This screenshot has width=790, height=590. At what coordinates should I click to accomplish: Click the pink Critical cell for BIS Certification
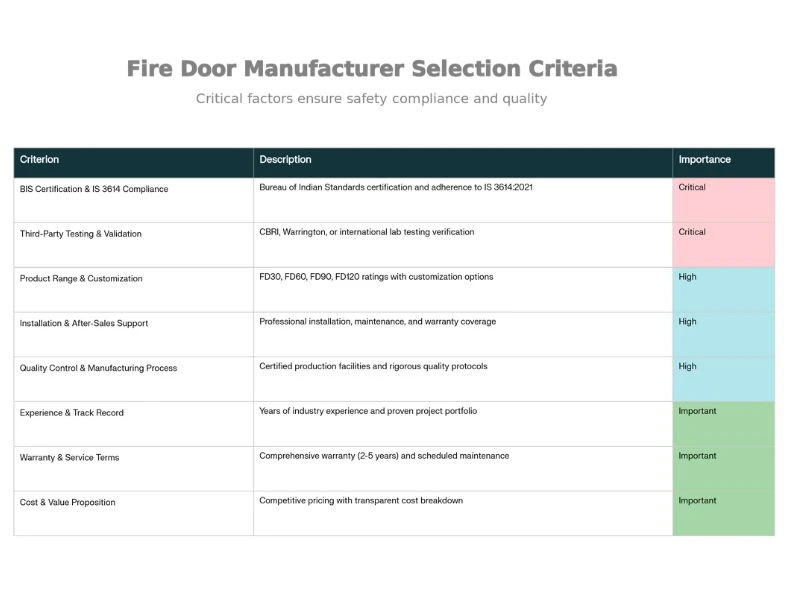click(x=723, y=200)
